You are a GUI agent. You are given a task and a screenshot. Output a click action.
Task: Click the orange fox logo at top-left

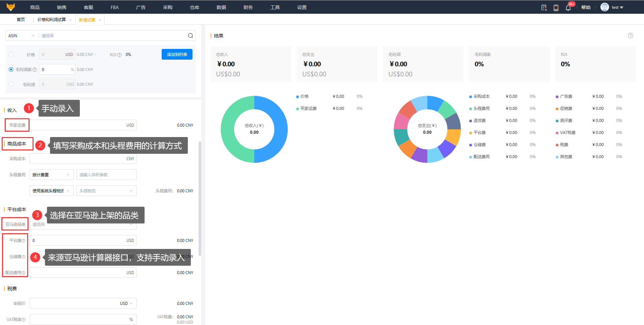[x=11, y=7]
